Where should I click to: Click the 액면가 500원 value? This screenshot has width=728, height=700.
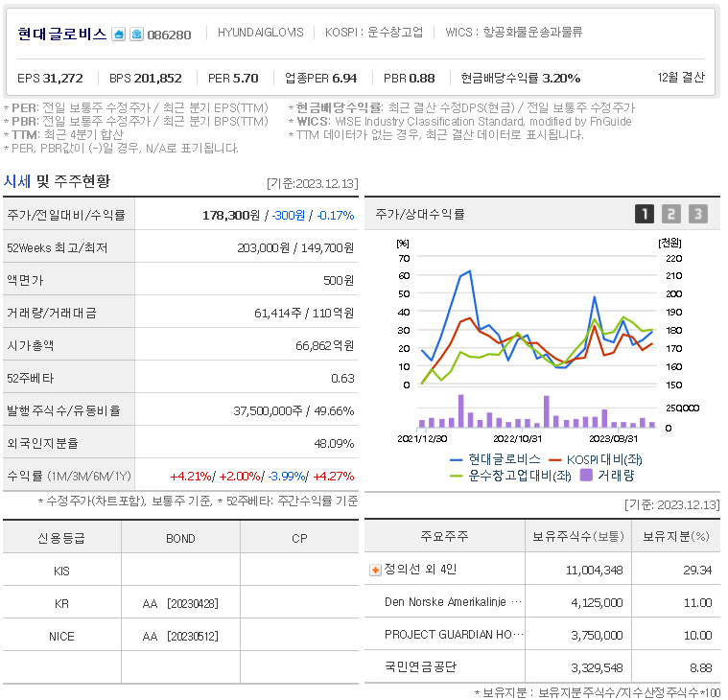[339, 280]
